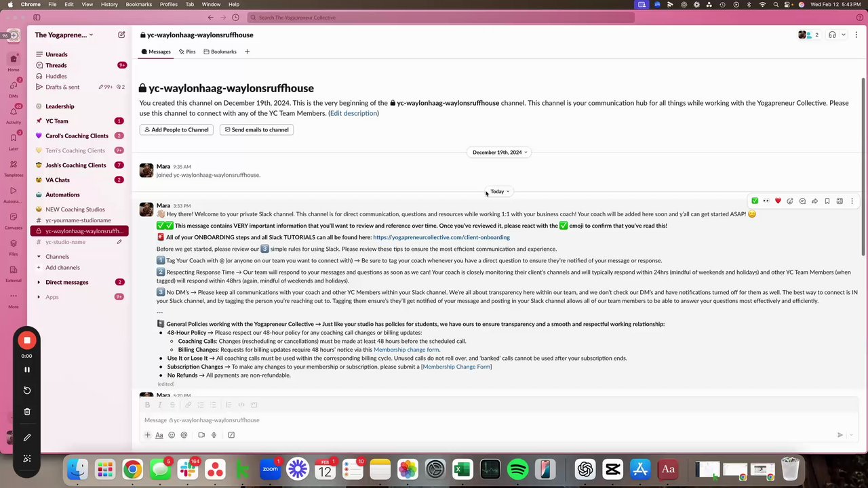Collapse the Channels section
868x488 pixels.
39,257
